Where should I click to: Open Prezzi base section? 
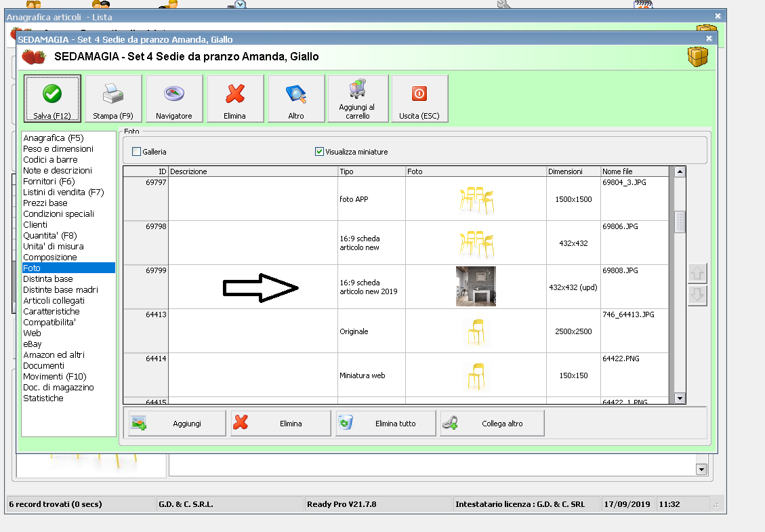click(45, 203)
